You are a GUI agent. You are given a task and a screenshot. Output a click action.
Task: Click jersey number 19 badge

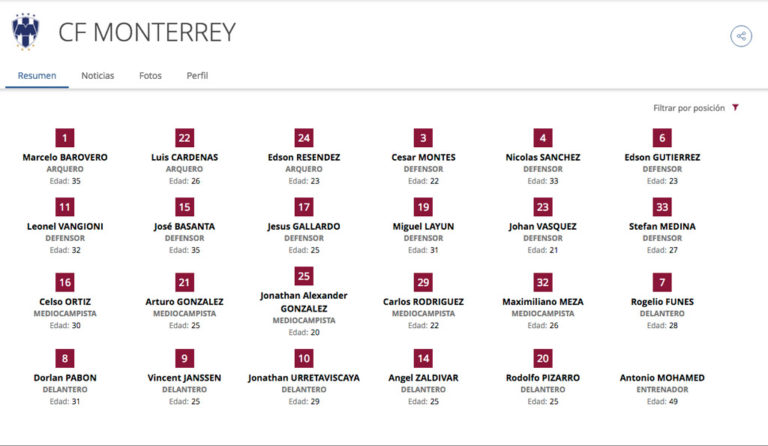pyautogui.click(x=423, y=207)
